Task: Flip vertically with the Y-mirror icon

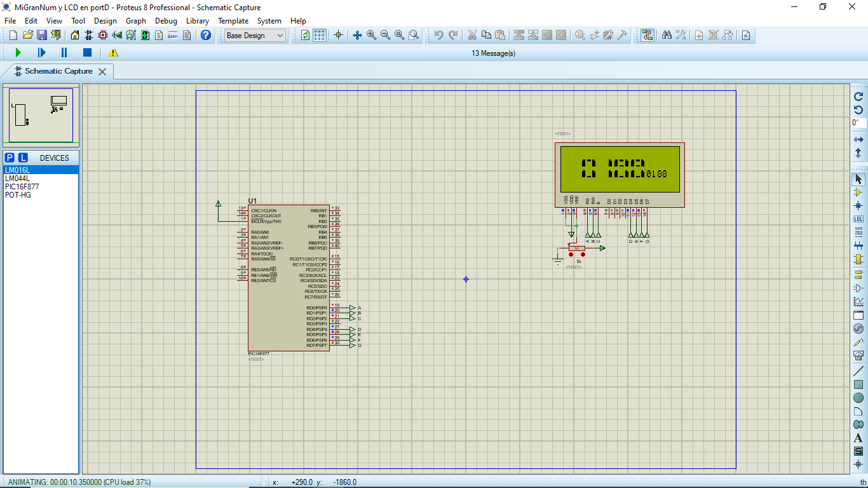Action: [x=858, y=153]
